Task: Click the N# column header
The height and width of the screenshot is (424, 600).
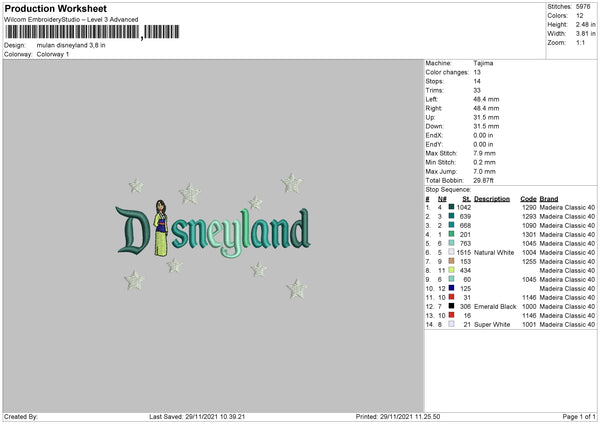Action: (442, 199)
